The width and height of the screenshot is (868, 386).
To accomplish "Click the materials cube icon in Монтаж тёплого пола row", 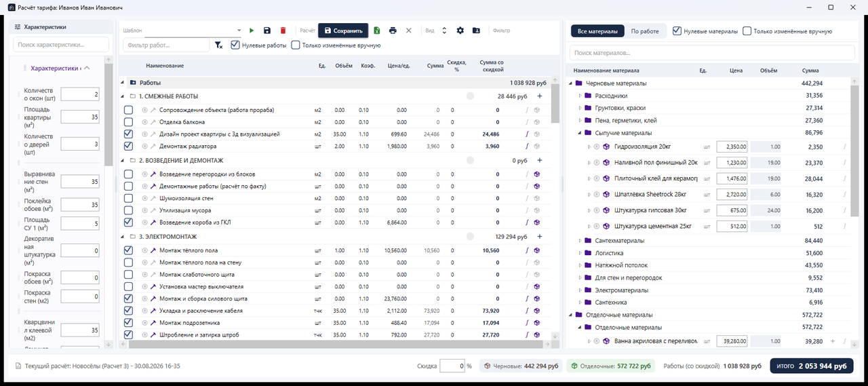I will coord(537,250).
